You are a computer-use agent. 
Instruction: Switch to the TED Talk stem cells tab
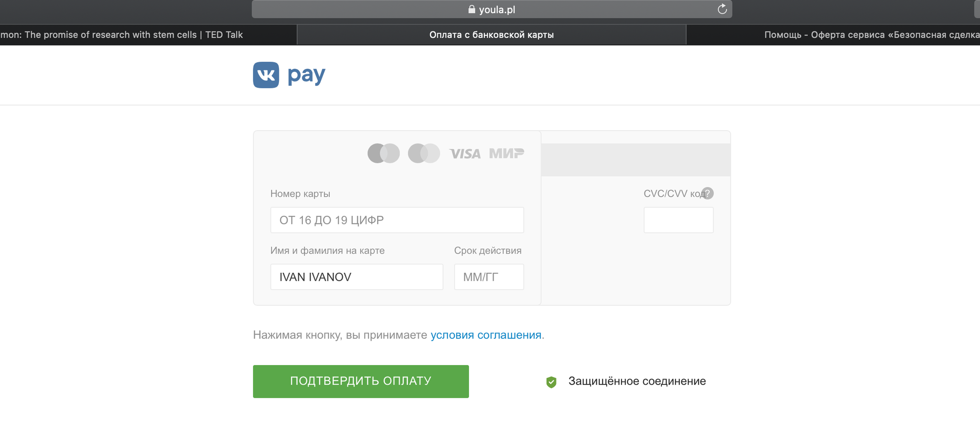coord(148,35)
